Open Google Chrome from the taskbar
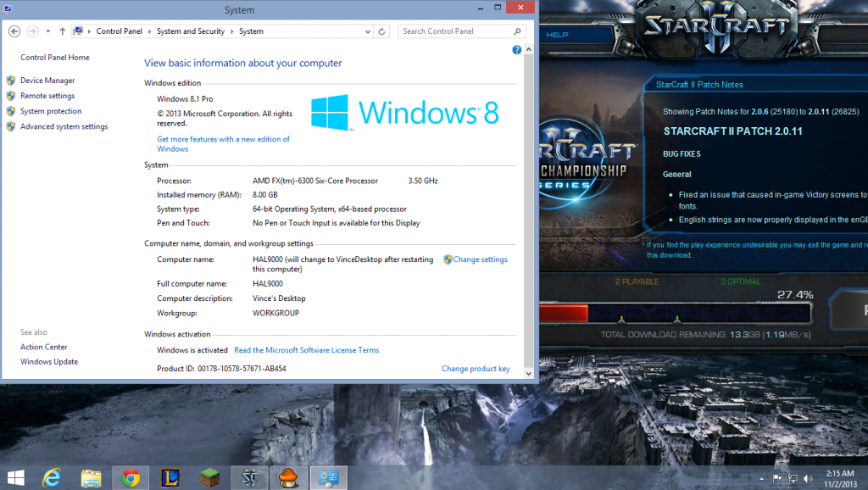The height and width of the screenshot is (490, 868). (131, 478)
